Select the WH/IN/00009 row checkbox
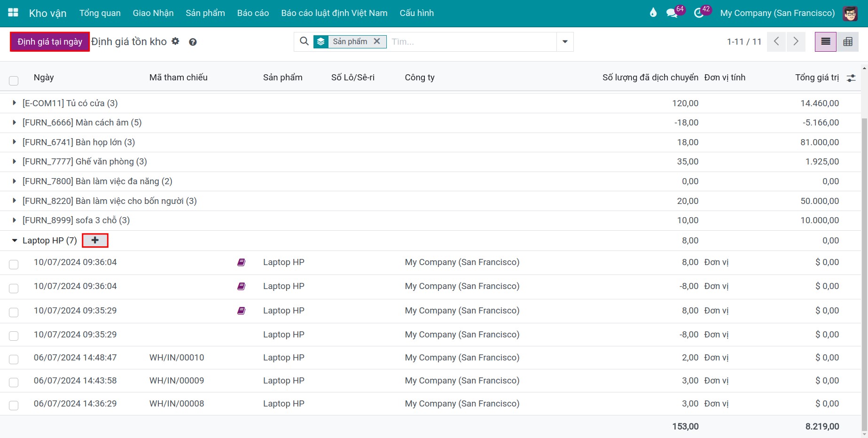 click(x=14, y=383)
